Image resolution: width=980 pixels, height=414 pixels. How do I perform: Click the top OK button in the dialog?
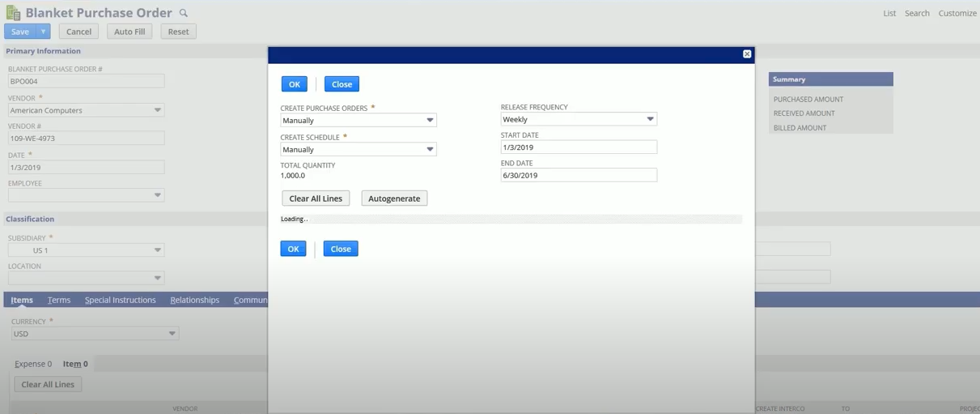[x=294, y=84]
